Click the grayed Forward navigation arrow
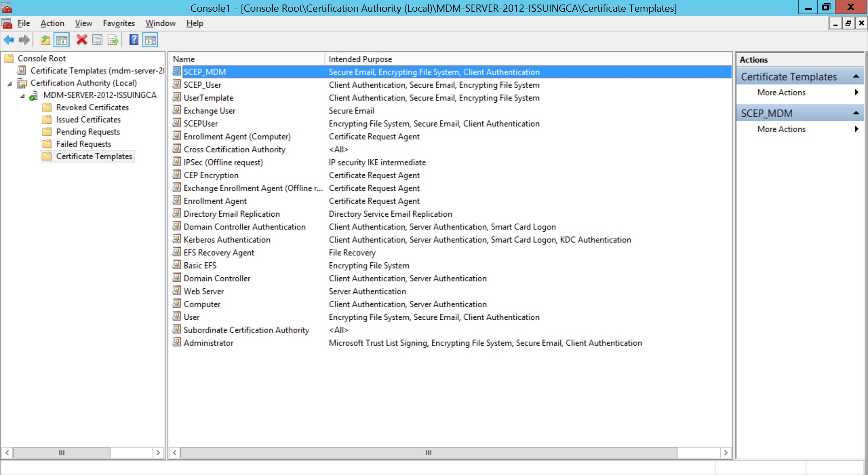The height and width of the screenshot is (475, 868). (24, 40)
